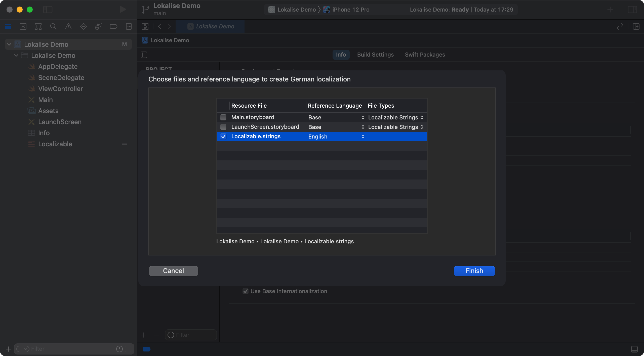The height and width of the screenshot is (356, 644).
Task: Go forward with the right chevron
Action: click(x=169, y=26)
